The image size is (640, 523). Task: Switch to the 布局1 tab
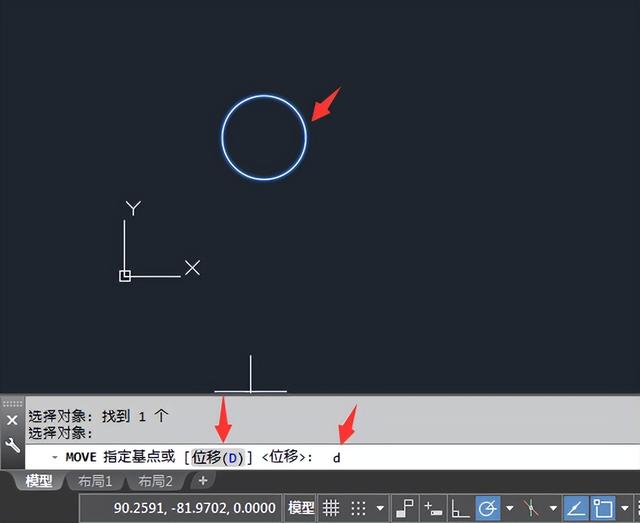pos(95,481)
